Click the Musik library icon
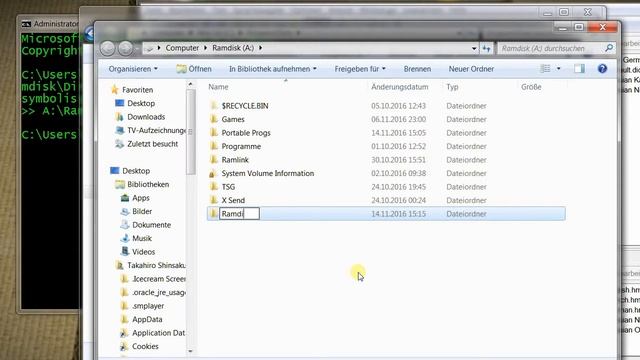 (x=125, y=238)
